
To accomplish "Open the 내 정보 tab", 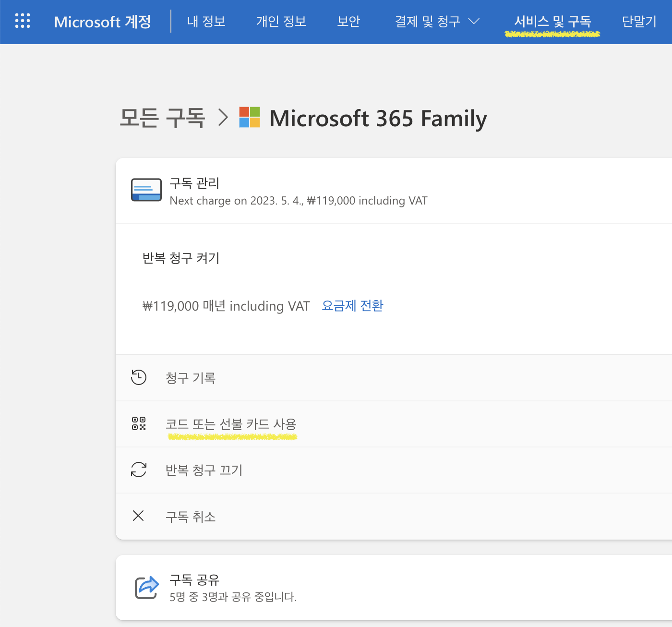I will (x=206, y=21).
